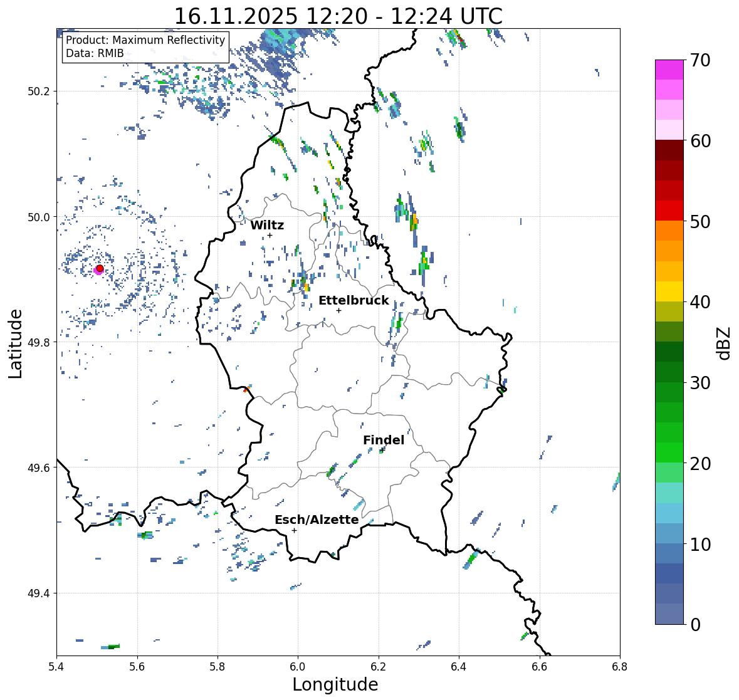Click the plus marker under Wiltz
The width and height of the screenshot is (739, 700).
coord(270,236)
